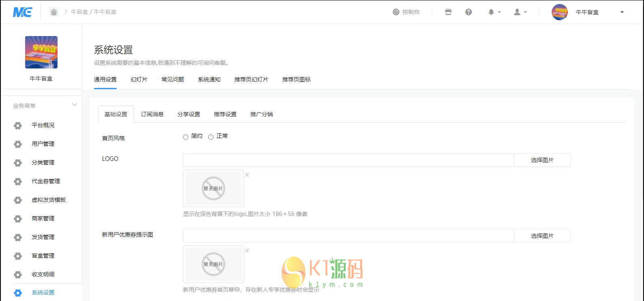Click the gear icon beside 收支明细
The height and width of the screenshot is (301, 644).
tap(18, 275)
